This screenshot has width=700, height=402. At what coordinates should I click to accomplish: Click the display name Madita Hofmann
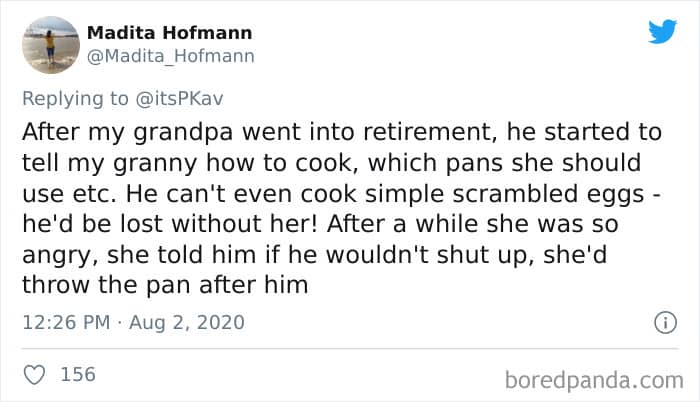pos(167,34)
